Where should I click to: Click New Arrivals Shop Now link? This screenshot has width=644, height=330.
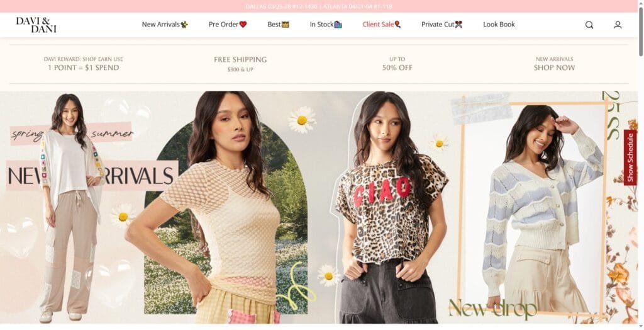pos(554,64)
